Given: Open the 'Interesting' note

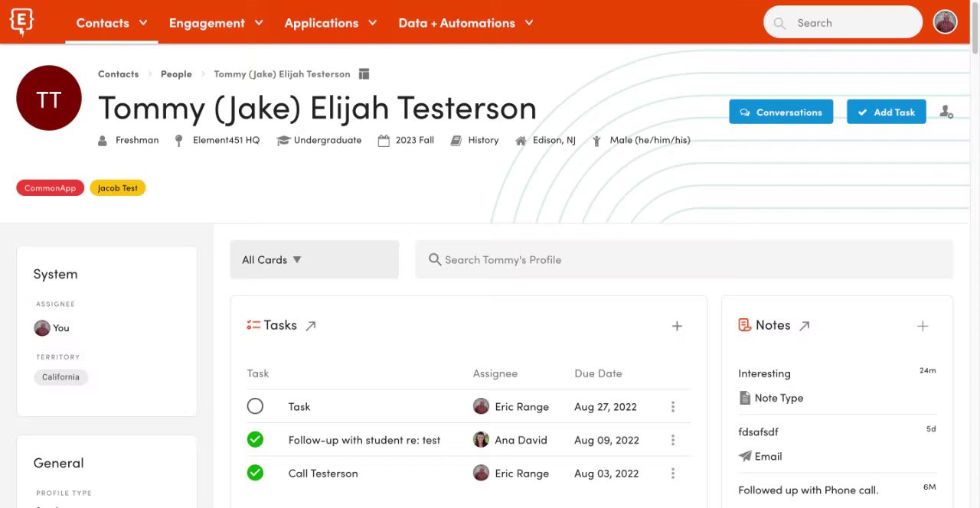Looking at the screenshot, I should coord(765,373).
